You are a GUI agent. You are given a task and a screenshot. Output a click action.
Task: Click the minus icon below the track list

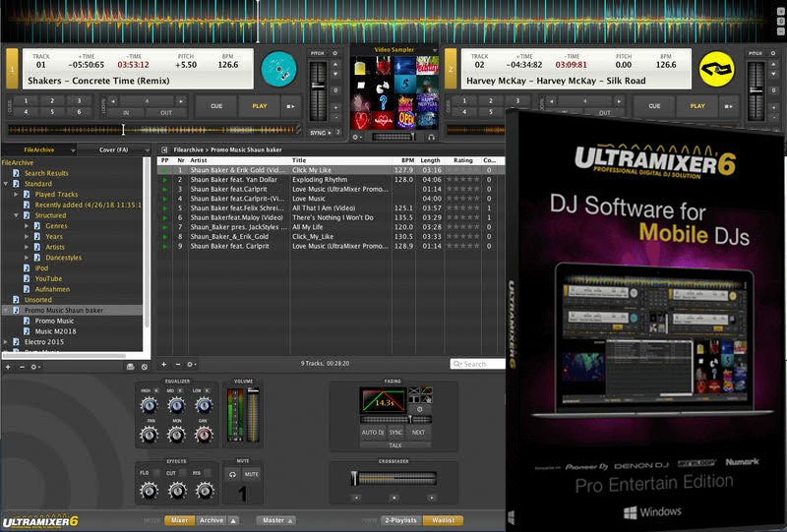coord(178,364)
